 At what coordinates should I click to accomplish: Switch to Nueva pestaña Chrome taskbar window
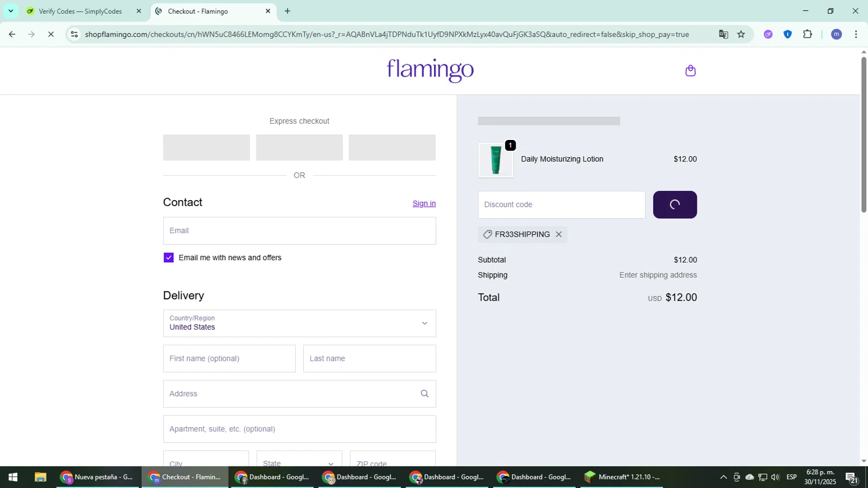point(98,477)
